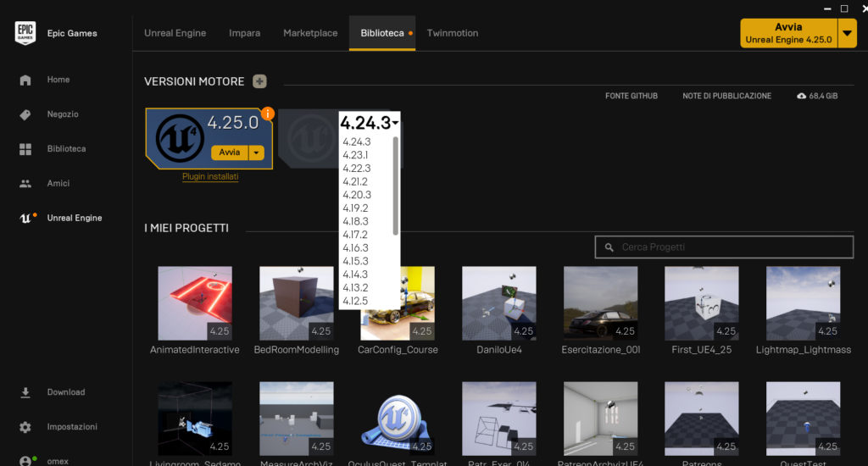Open AnimatedInteractive project thumbnail
This screenshot has width=868, height=466.
[x=195, y=303]
